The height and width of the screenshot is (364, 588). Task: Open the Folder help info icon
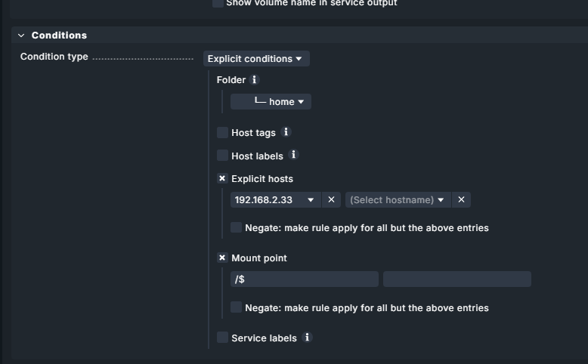(255, 79)
